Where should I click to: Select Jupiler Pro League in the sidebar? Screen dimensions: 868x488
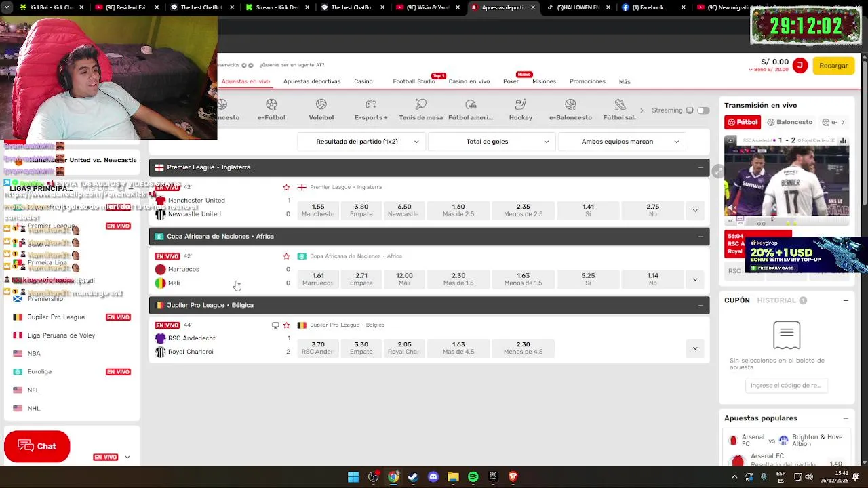56,317
